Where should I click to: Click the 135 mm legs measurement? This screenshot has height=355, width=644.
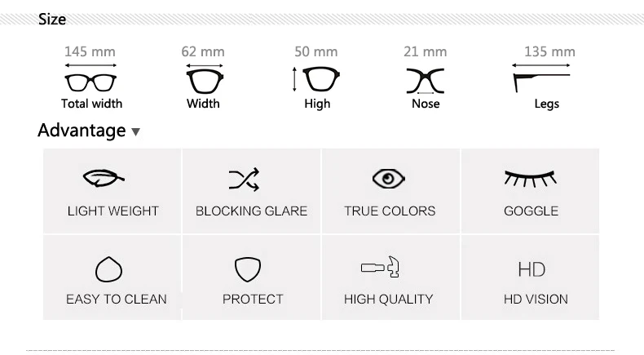pyautogui.click(x=549, y=51)
